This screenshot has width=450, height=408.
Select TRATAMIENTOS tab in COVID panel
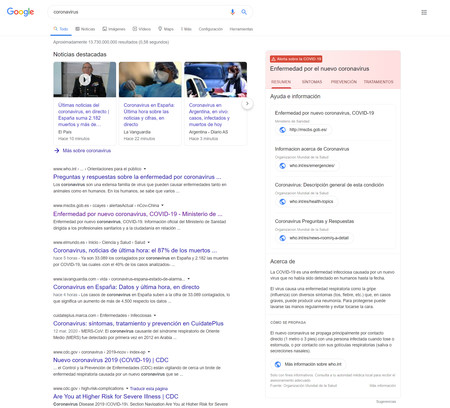pyautogui.click(x=378, y=82)
